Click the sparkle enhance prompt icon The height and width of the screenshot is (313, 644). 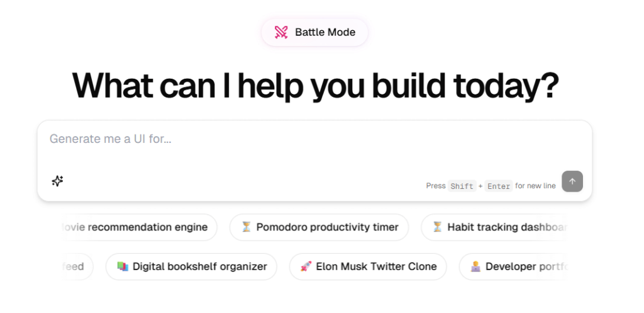point(57,181)
